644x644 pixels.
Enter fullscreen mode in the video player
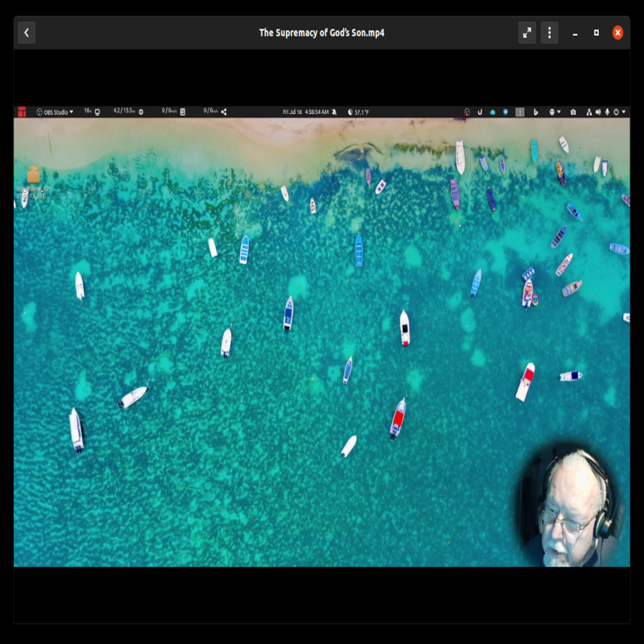pos(527,33)
